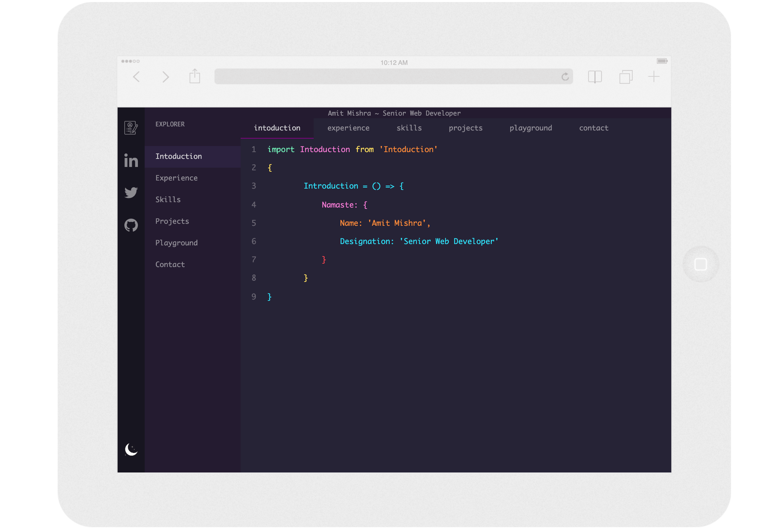
Task: Collapse the EXPLORER section header
Action: pyautogui.click(x=170, y=124)
